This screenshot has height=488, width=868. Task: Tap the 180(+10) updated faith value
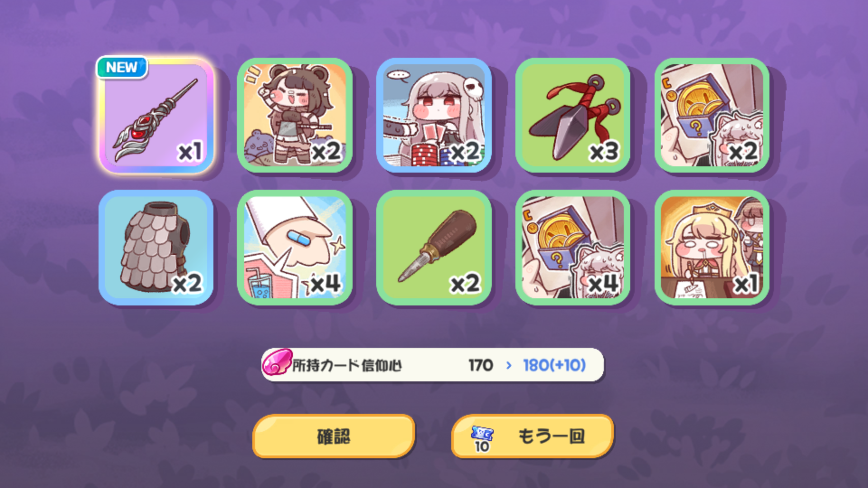coord(554,365)
